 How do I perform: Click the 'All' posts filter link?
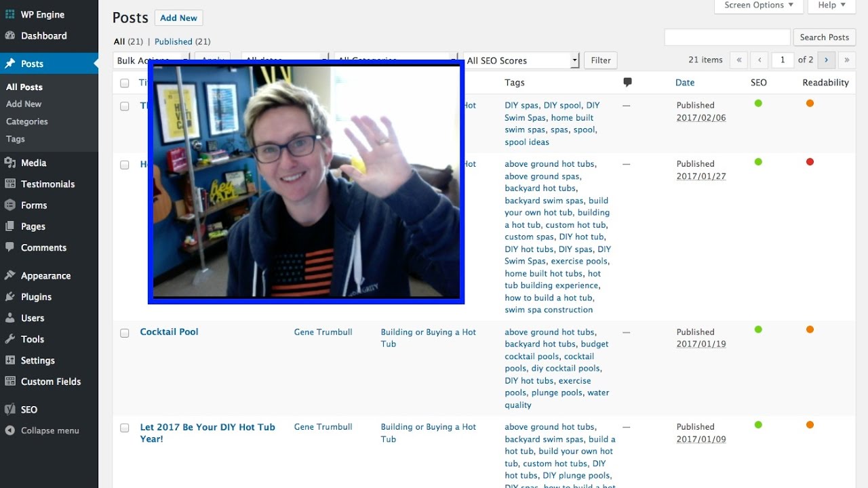[x=119, y=41]
